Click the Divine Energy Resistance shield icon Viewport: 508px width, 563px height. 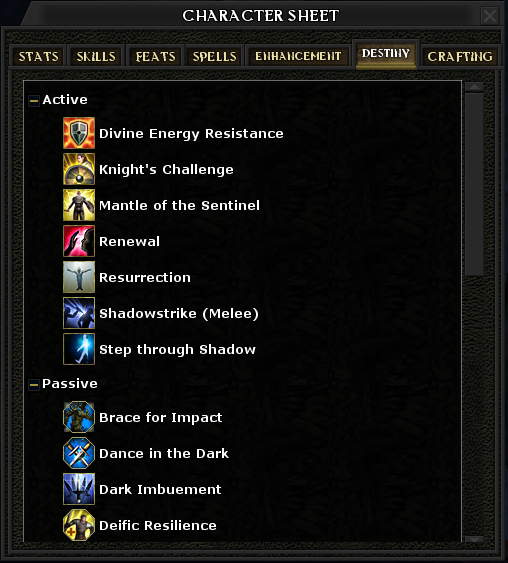pyautogui.click(x=79, y=133)
